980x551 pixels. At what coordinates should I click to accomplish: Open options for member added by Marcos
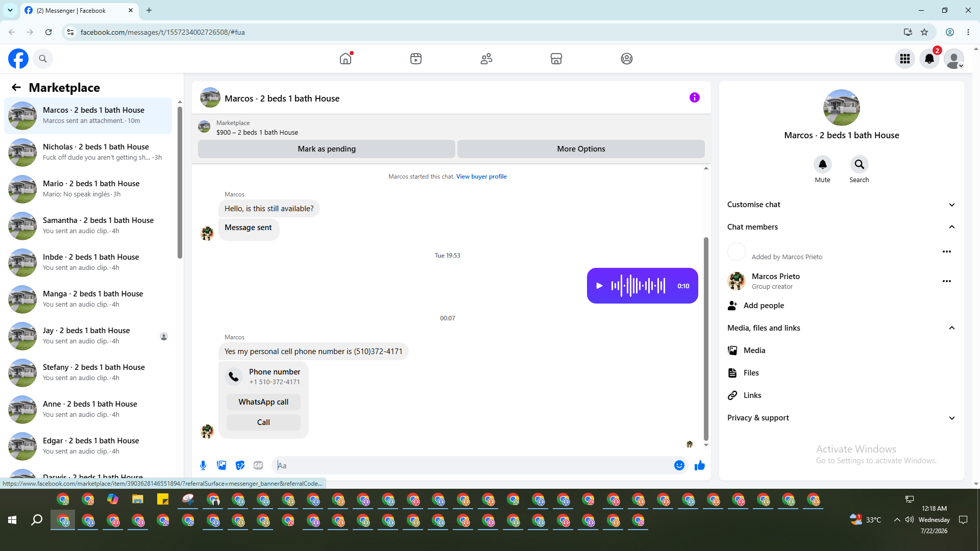(947, 252)
